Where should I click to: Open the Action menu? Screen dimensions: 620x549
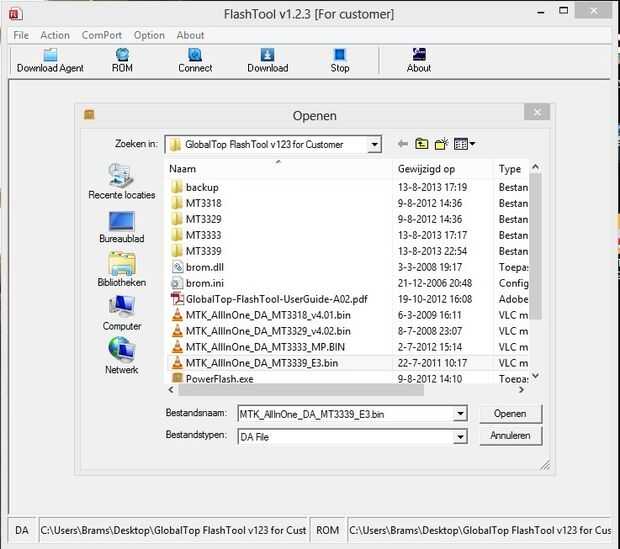55,35
